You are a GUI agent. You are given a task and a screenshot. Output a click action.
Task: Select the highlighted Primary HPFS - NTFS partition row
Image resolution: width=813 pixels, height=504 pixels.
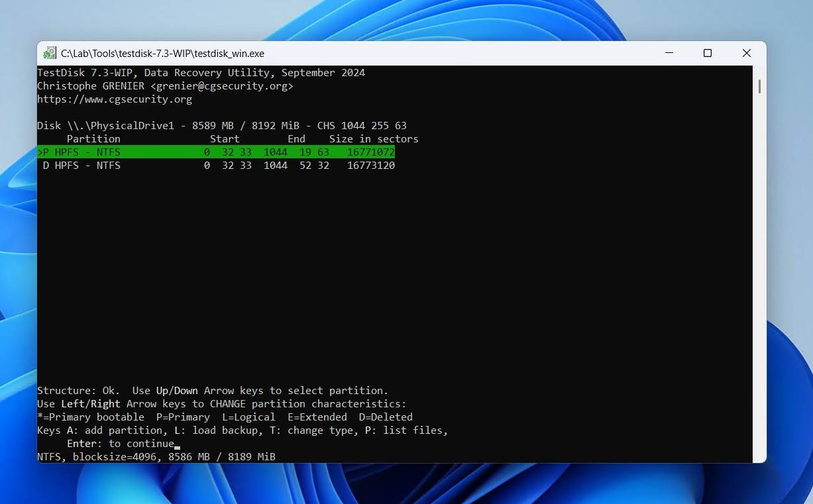pos(216,152)
